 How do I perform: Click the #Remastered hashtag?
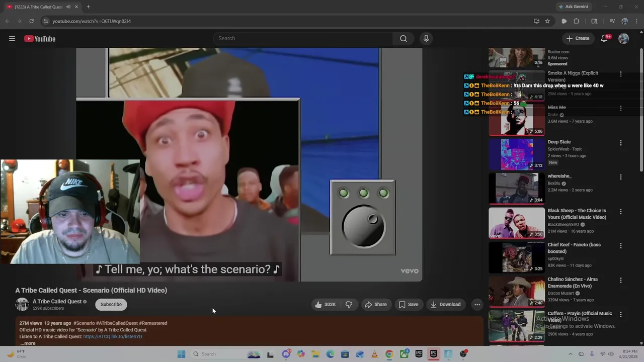153,323
